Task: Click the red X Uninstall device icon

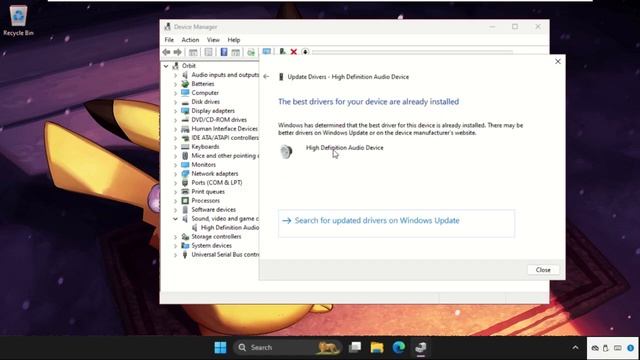Action: coord(293,52)
